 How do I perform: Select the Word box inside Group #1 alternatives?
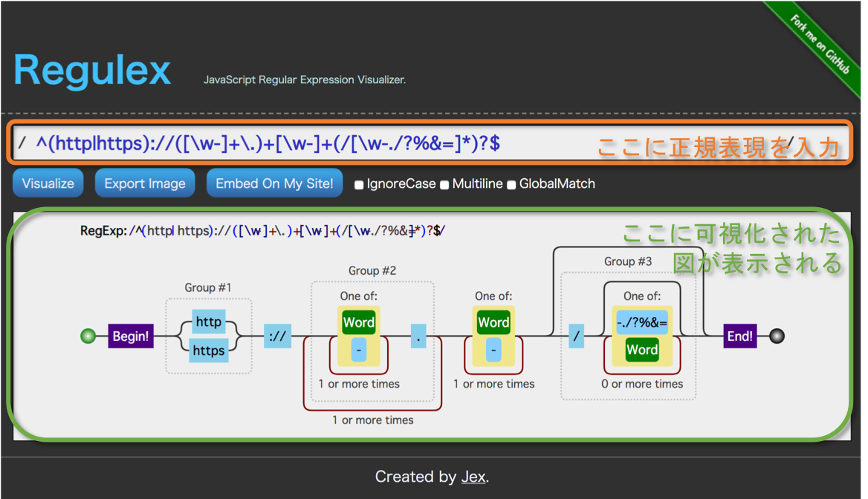pos(359,322)
